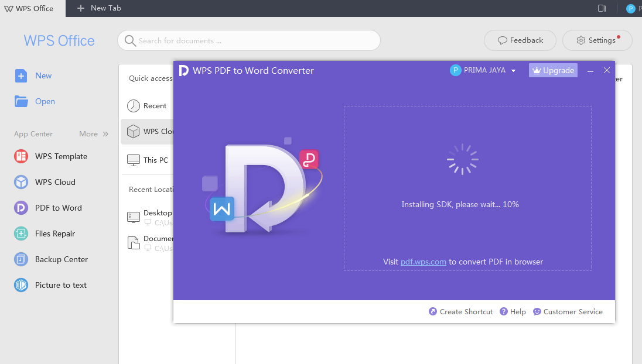Click the "App Center" heading text
The image size is (642, 364).
pos(33,134)
